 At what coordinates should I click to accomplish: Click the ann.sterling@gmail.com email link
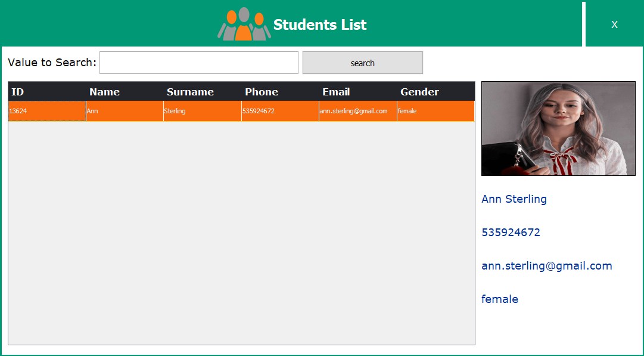pyautogui.click(x=546, y=265)
